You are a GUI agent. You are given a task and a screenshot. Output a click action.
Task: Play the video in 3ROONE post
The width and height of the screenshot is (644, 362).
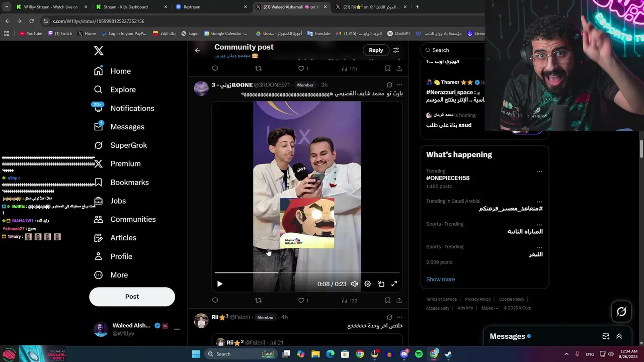tap(219, 284)
